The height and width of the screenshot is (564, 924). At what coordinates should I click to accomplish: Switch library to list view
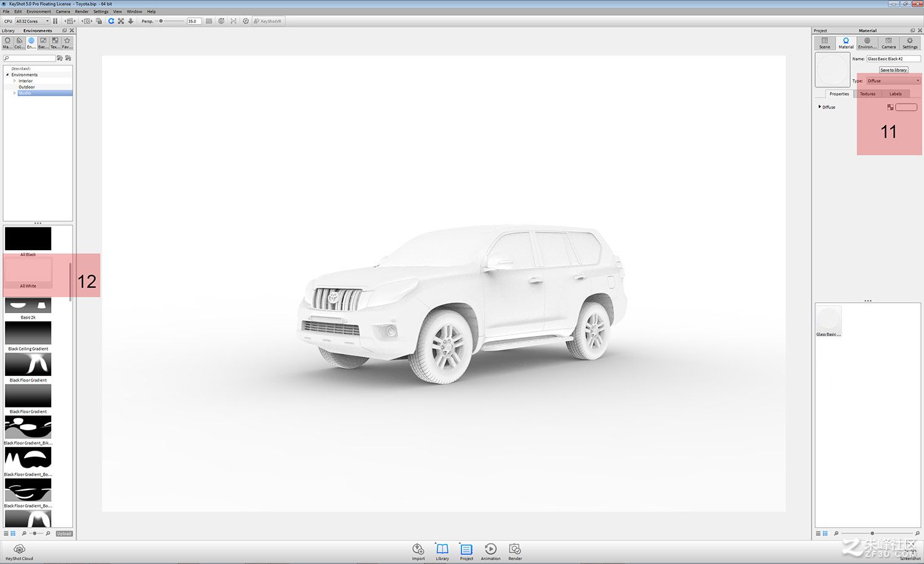[x=6, y=533]
